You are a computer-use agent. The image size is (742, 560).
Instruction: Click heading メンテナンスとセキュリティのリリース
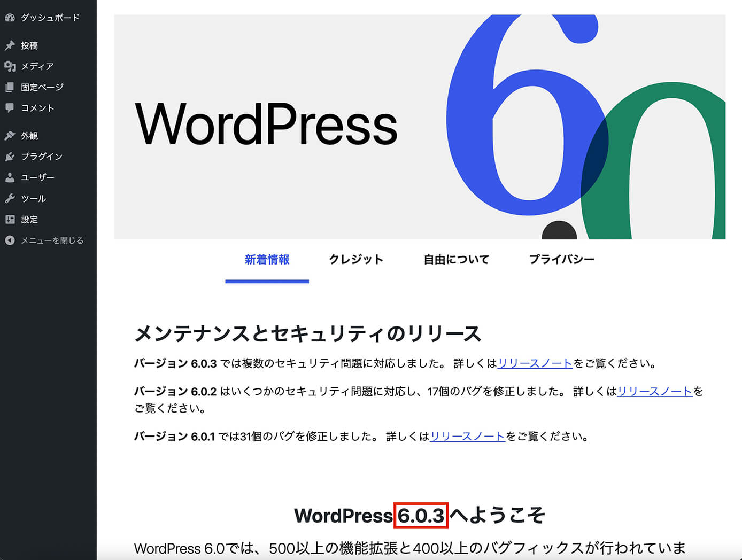307,334
